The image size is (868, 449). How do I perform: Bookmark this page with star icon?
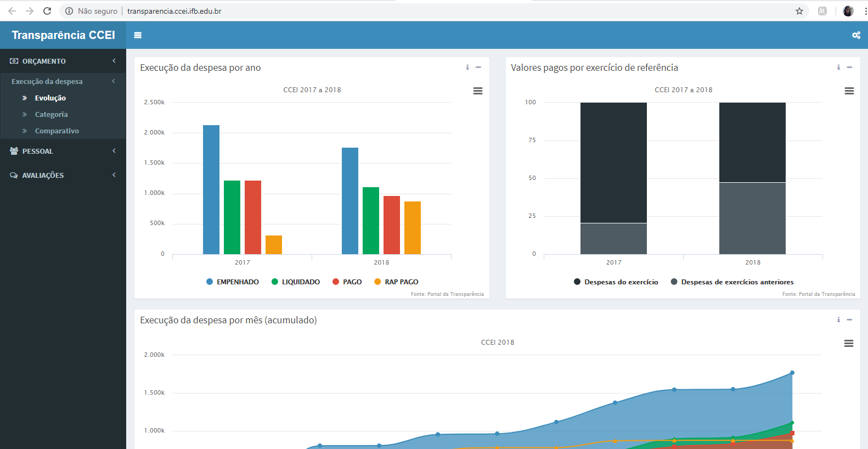pyautogui.click(x=799, y=11)
